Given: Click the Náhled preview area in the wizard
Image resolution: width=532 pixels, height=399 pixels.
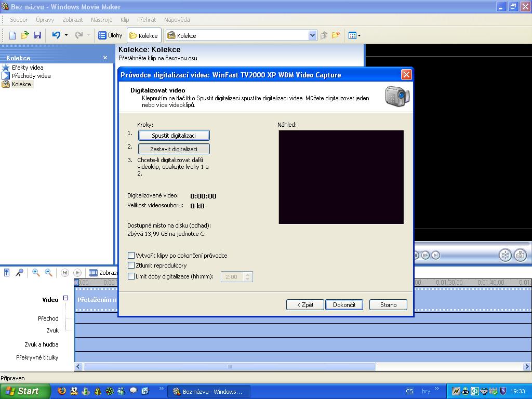Looking at the screenshot, I should pyautogui.click(x=341, y=177).
